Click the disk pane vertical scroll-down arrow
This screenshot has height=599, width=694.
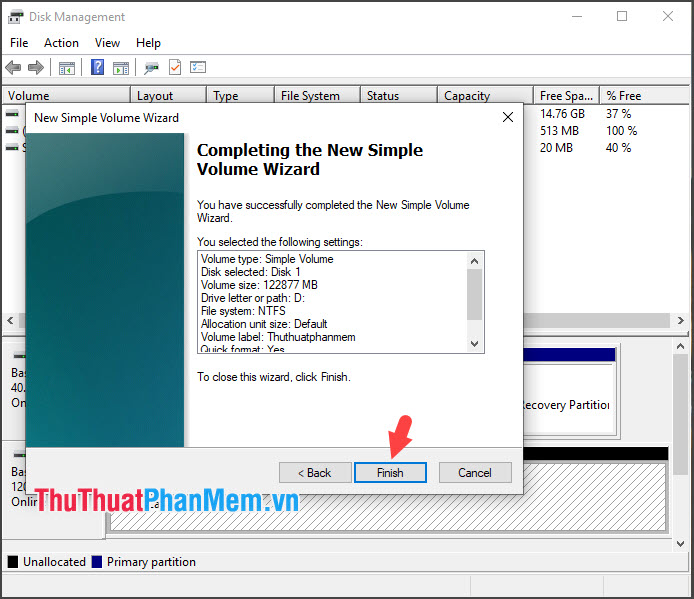click(x=681, y=543)
